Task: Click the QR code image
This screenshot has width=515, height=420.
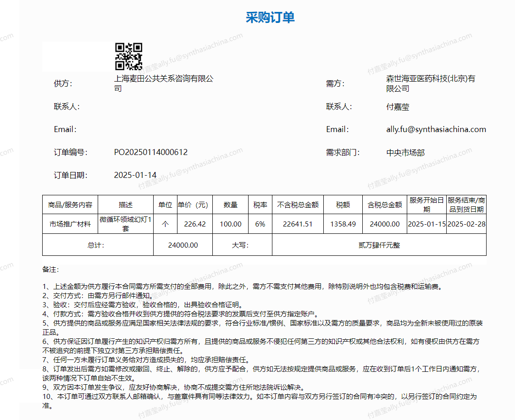Action: point(128,56)
